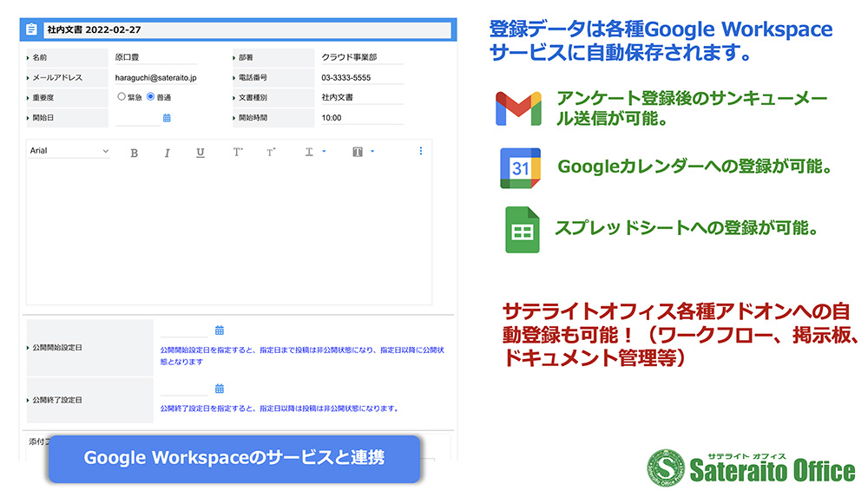
Task: Open the editor more options menu
Action: click(x=421, y=151)
